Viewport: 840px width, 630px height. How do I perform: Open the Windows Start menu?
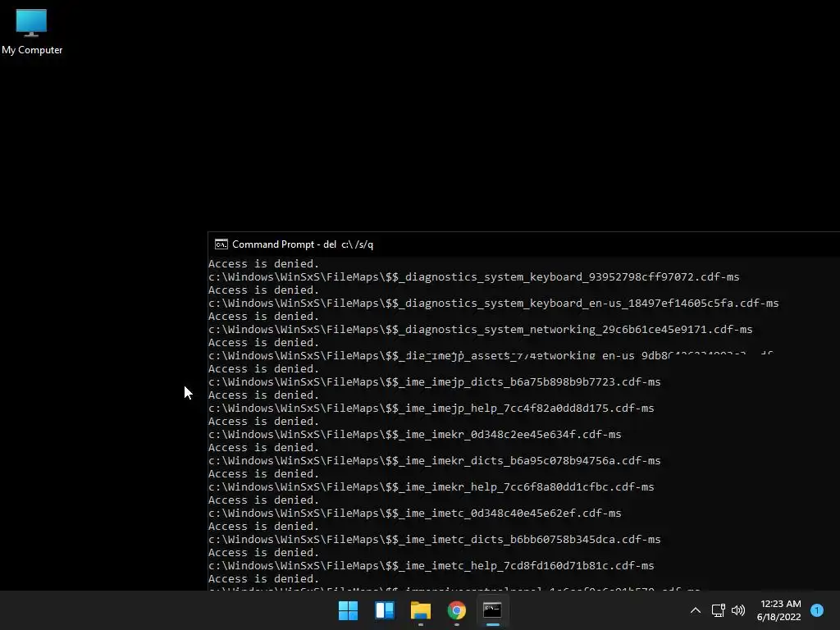coord(348,610)
